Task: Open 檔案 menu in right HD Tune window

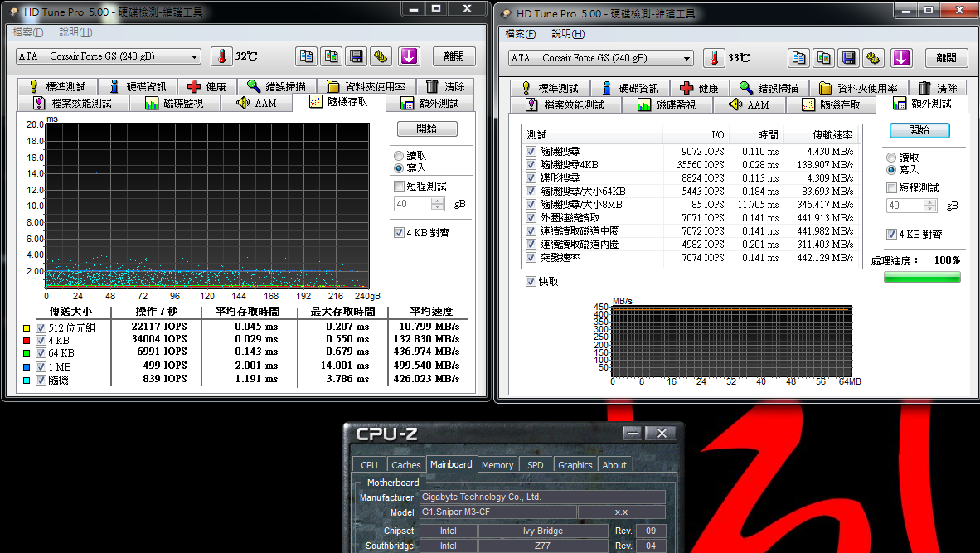Action: point(521,34)
